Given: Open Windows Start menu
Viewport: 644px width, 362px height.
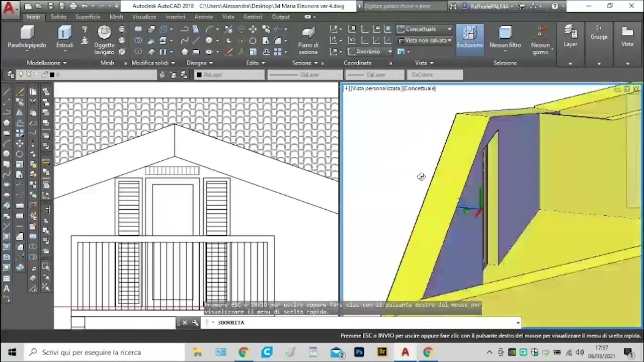Looking at the screenshot, I should pos(12,352).
